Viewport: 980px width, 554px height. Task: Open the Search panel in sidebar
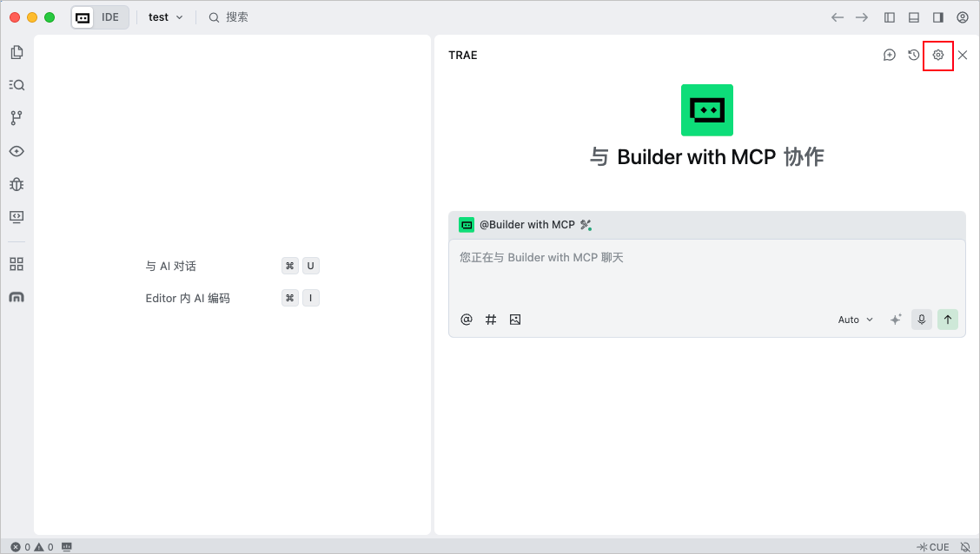[x=17, y=85]
